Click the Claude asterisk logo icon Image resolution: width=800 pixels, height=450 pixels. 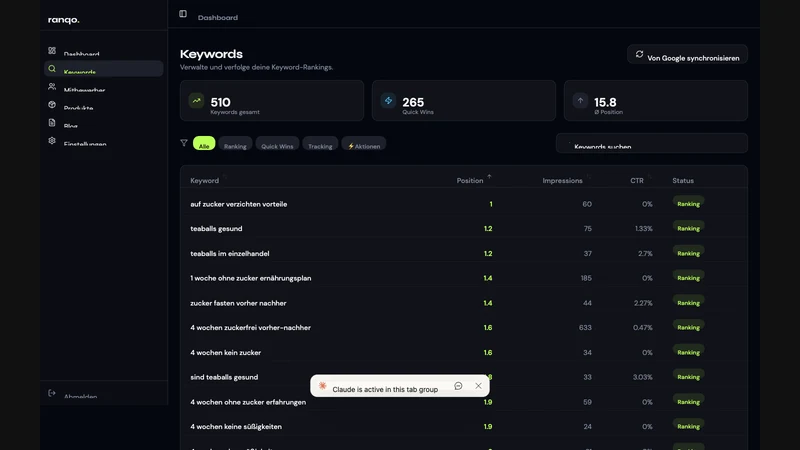[x=322, y=386]
